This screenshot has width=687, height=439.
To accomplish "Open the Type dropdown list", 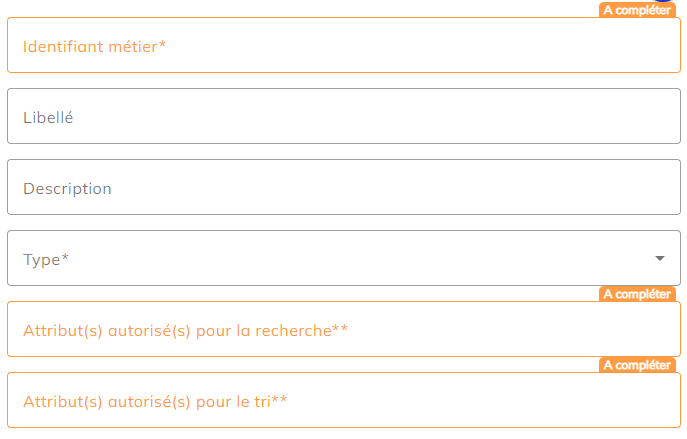I will pyautogui.click(x=330, y=259).
